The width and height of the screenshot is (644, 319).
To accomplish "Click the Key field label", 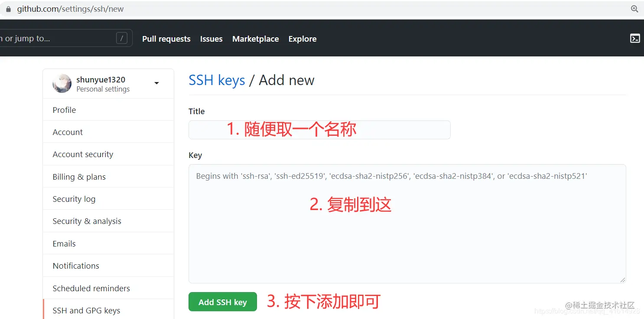I will click(195, 155).
